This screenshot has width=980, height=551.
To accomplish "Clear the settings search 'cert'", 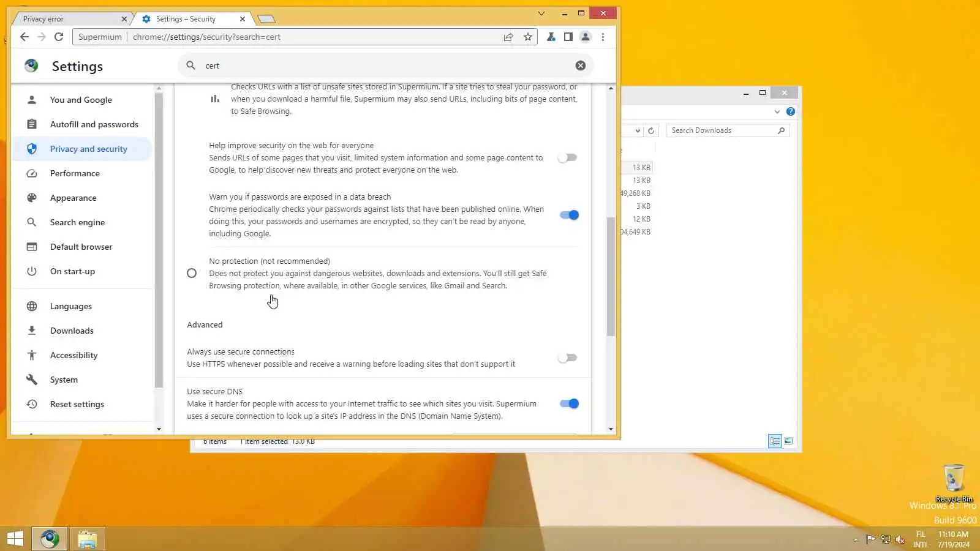I will (581, 66).
